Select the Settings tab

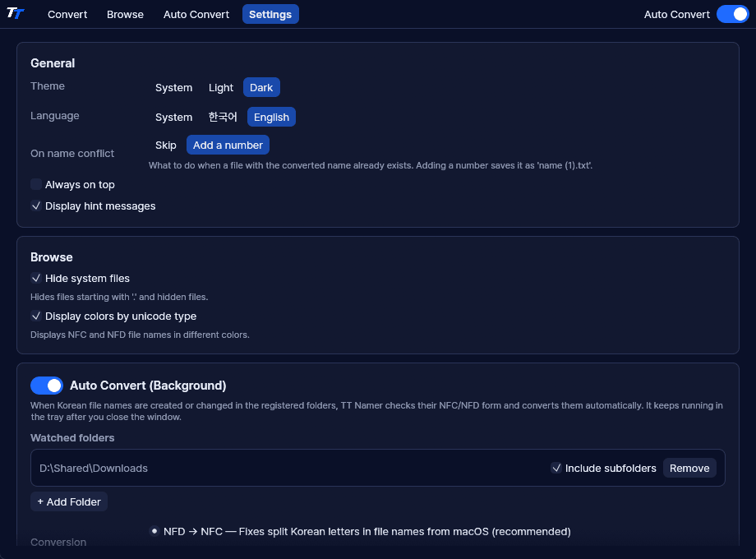[x=270, y=15]
